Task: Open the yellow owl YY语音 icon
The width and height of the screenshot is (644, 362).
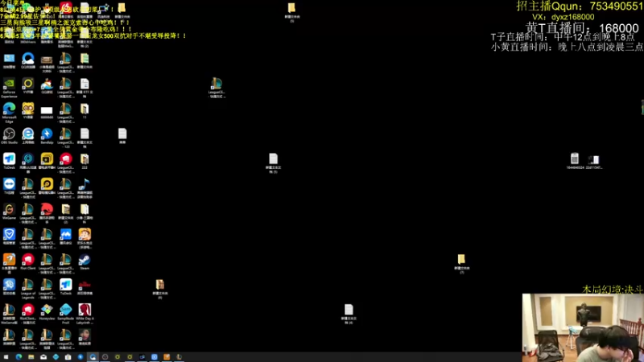Action: coord(28,111)
